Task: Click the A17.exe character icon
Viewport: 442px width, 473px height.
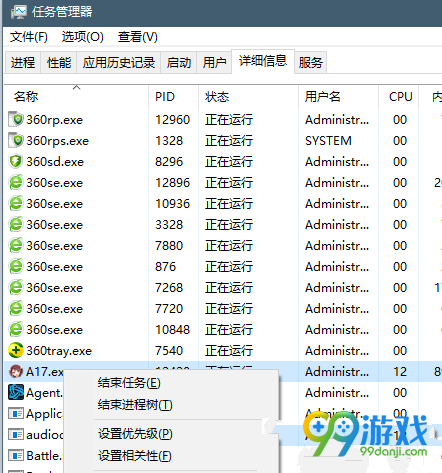Action: pos(16,371)
